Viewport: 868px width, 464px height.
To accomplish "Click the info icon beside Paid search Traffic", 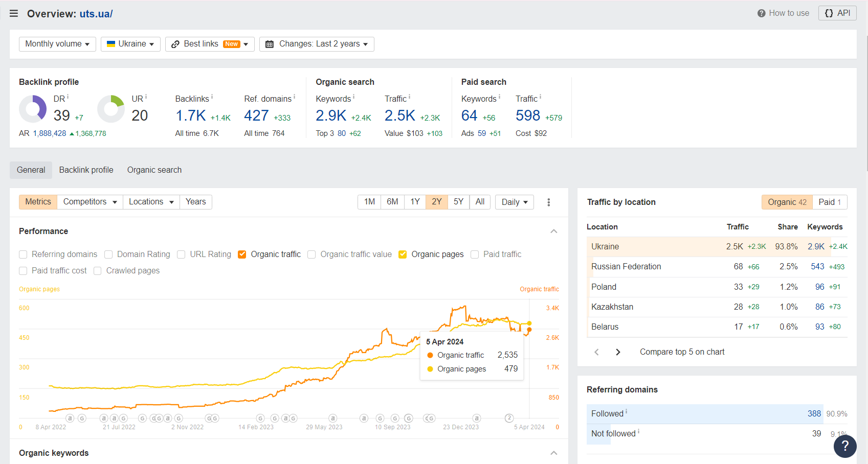I will 540,97.
